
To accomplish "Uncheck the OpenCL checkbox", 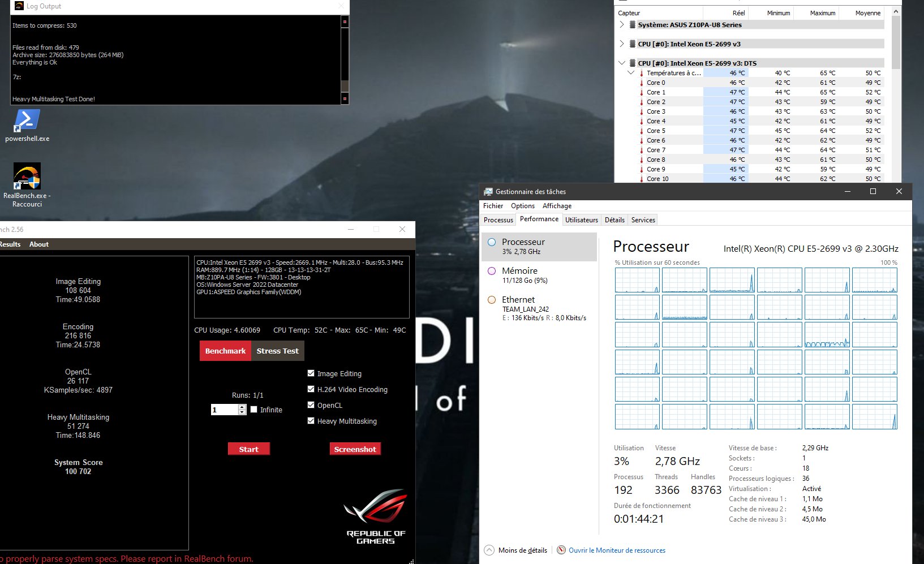I will tap(311, 405).
